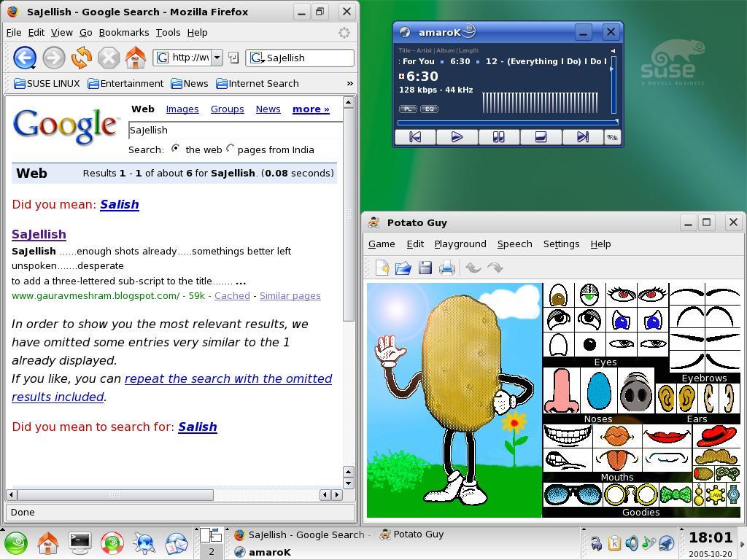Click the 'Salish' did-you-mean link
Viewport: 747px width, 560px height.
tap(120, 204)
